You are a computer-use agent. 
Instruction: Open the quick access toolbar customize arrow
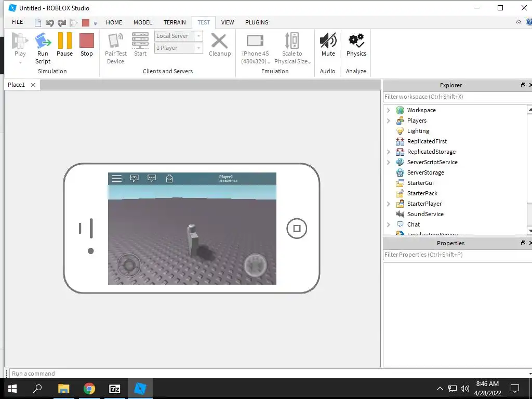click(x=96, y=23)
